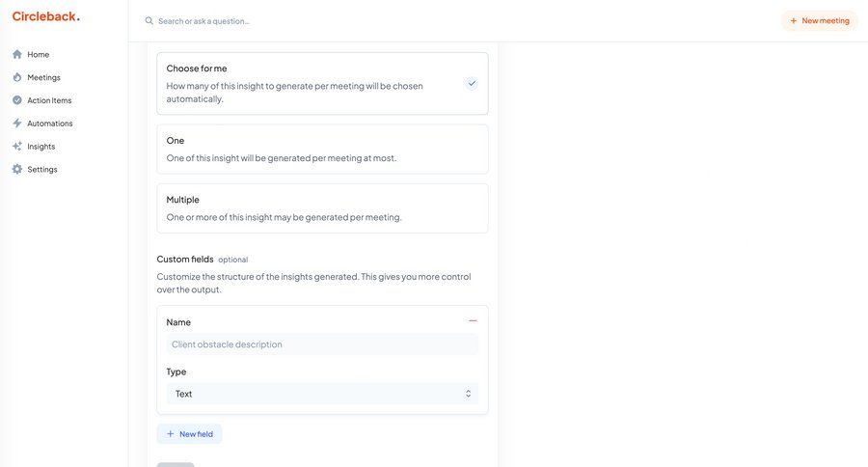
Task: Click the search magnifier icon
Action: [149, 20]
